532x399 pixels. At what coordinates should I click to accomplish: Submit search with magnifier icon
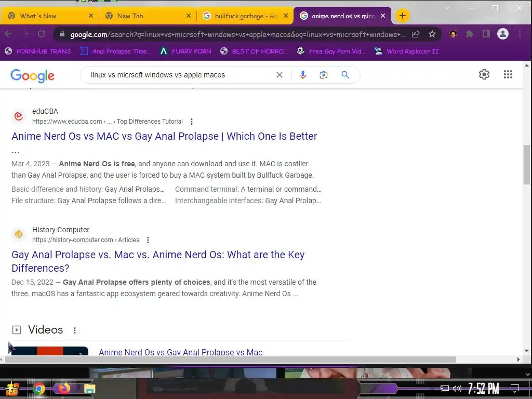345,75
